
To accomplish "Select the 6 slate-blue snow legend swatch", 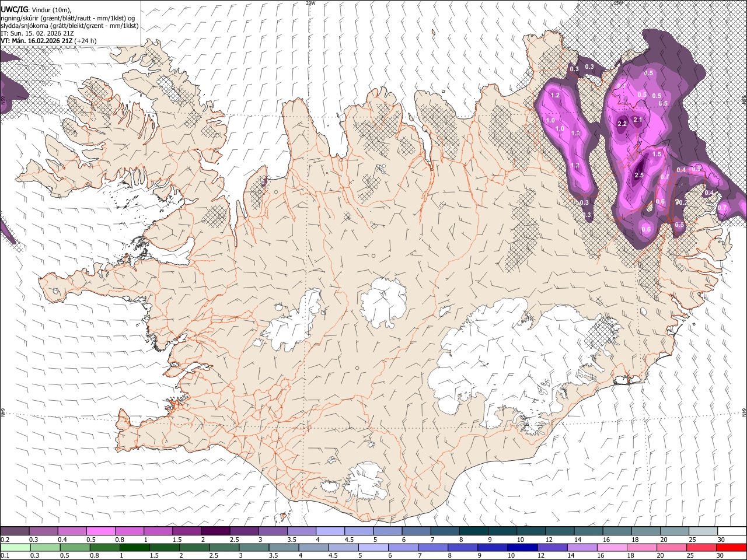I will point(416,531).
